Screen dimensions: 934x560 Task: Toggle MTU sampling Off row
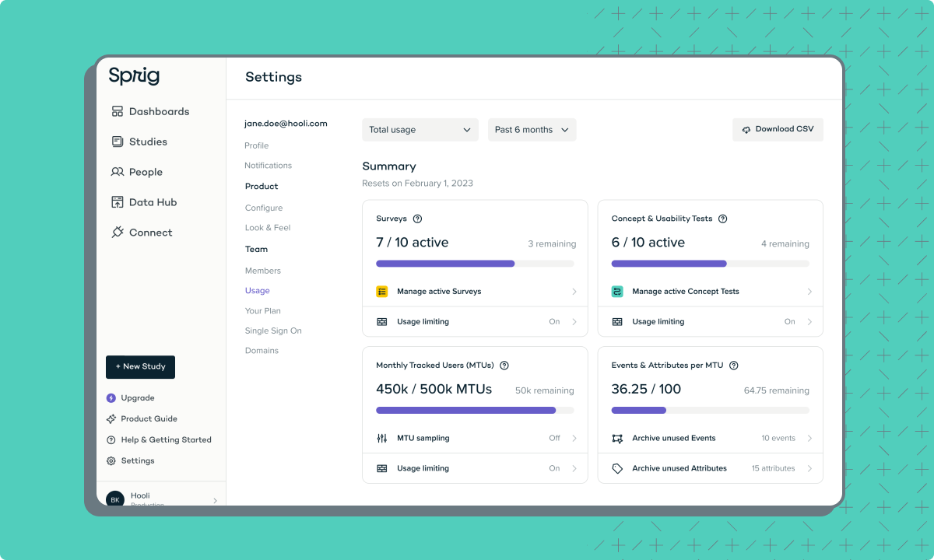pyautogui.click(x=475, y=438)
